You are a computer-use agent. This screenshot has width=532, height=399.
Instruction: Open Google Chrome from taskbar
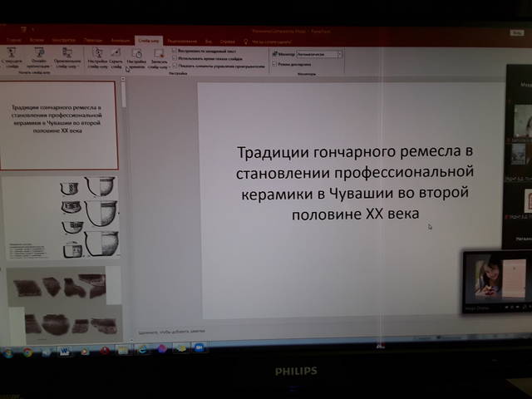tap(27, 352)
